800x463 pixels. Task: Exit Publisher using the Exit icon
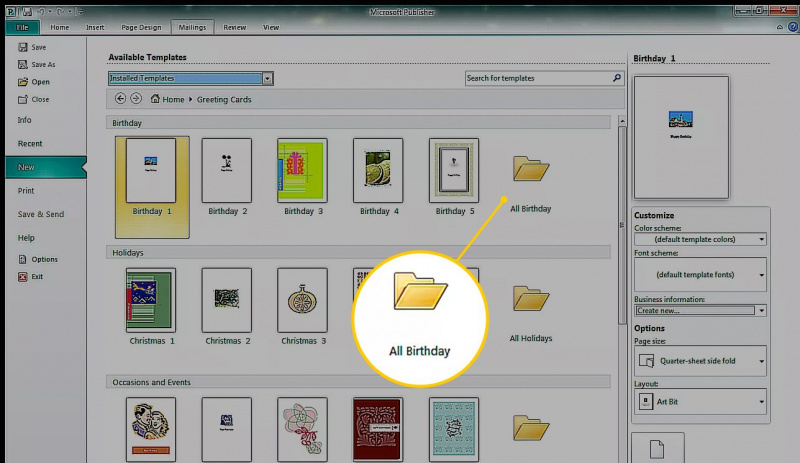coord(22,277)
